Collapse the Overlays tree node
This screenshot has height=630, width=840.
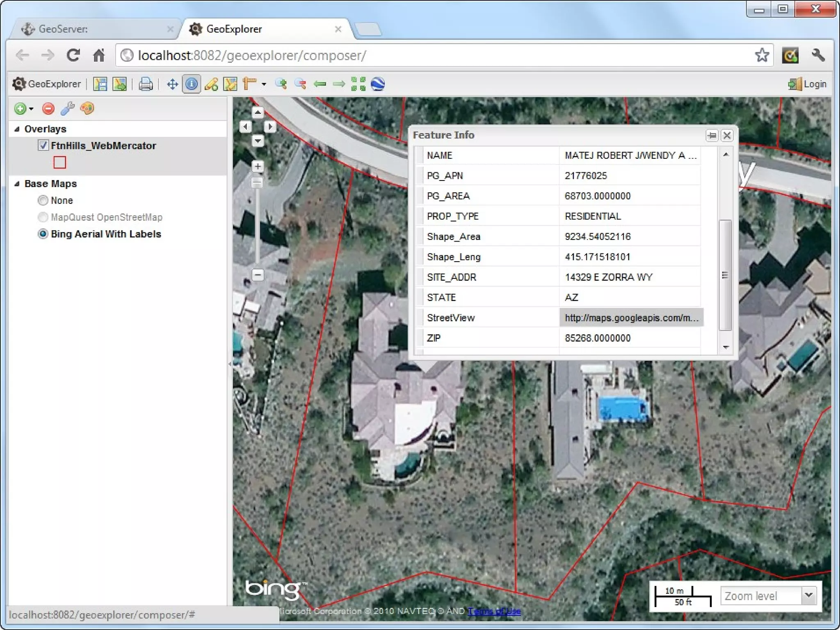pyautogui.click(x=17, y=129)
